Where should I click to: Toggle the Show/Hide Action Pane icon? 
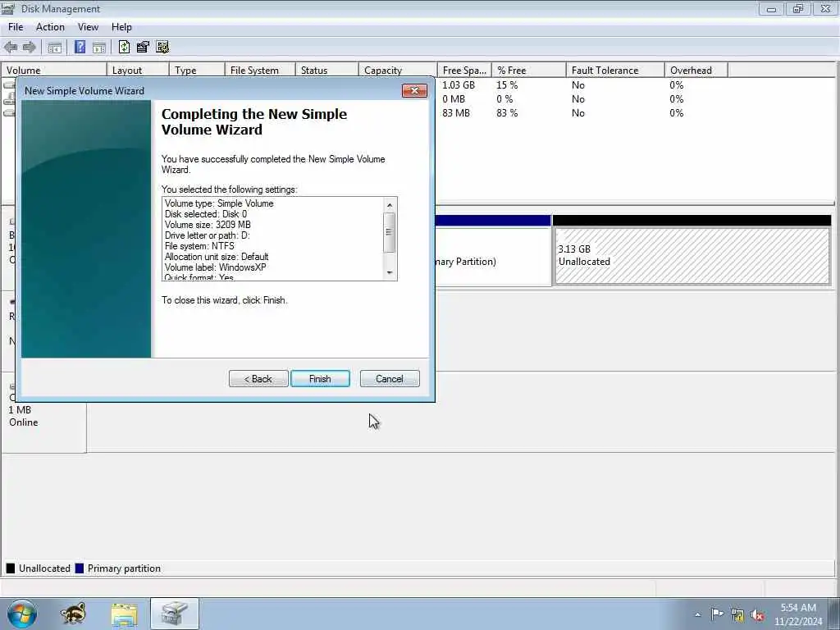pyautogui.click(x=99, y=47)
